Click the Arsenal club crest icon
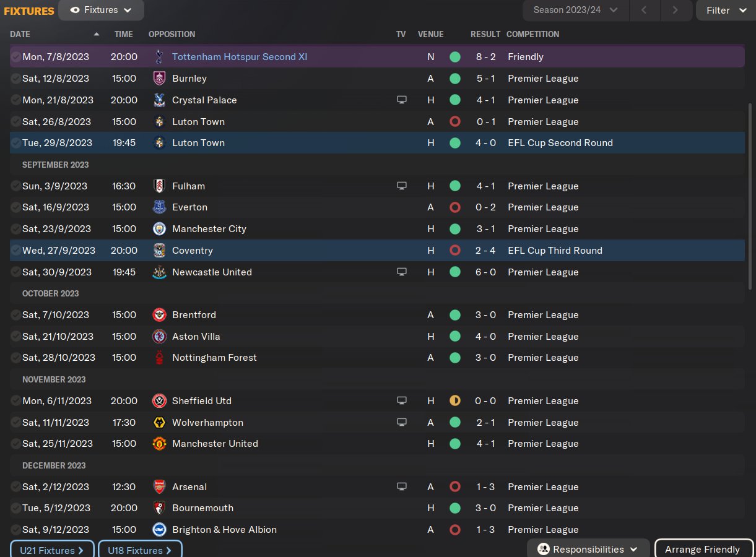The height and width of the screenshot is (557, 756). click(x=159, y=487)
